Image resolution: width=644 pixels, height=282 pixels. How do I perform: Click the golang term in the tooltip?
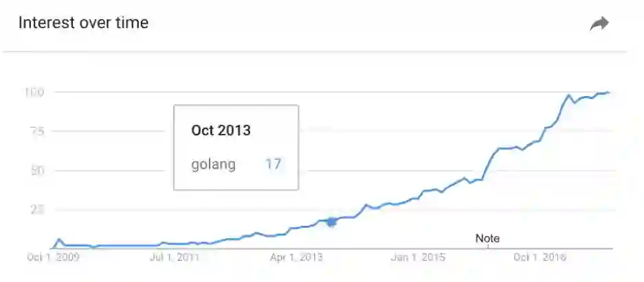point(213,165)
